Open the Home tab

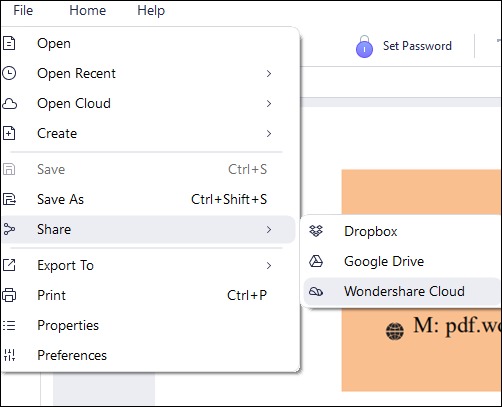click(x=88, y=10)
